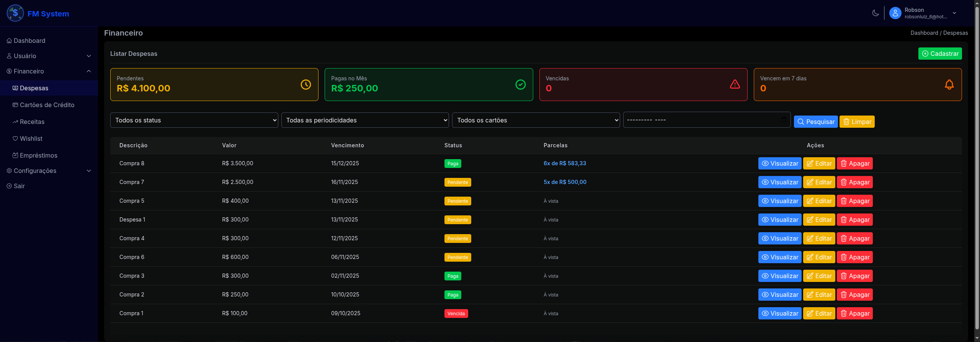
Task: View Compra 8 details via Visualizar
Action: click(x=779, y=163)
